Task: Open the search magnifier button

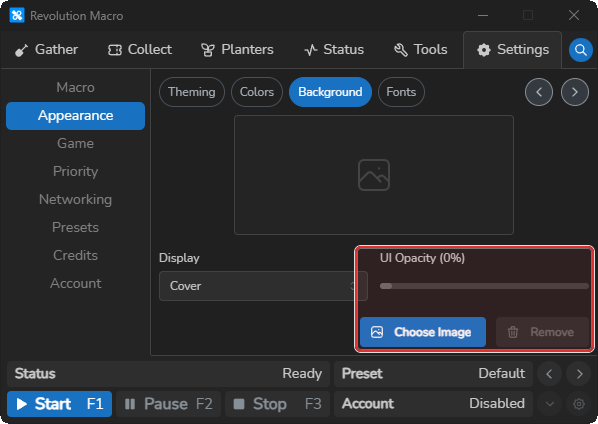Action: coord(580,50)
